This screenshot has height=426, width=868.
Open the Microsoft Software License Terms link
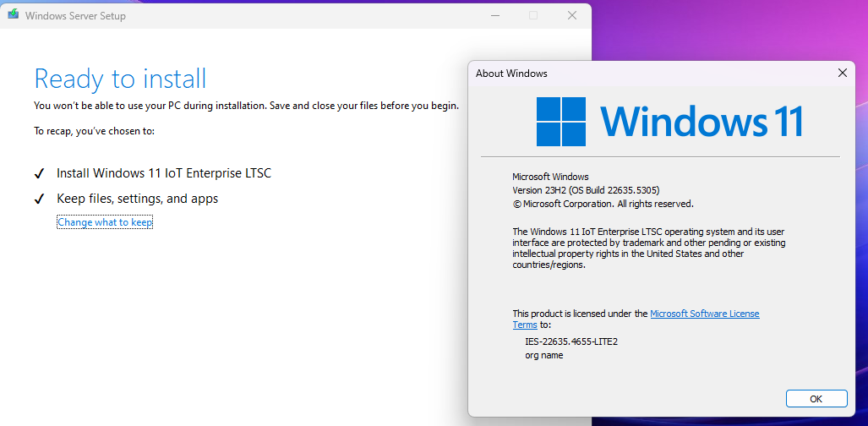[636, 319]
